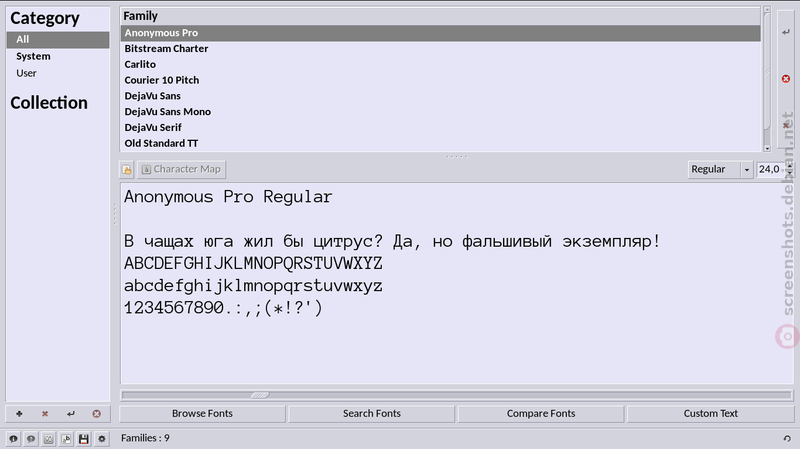Click the floppy disk save icon
The height and width of the screenshot is (449, 800).
(84, 439)
